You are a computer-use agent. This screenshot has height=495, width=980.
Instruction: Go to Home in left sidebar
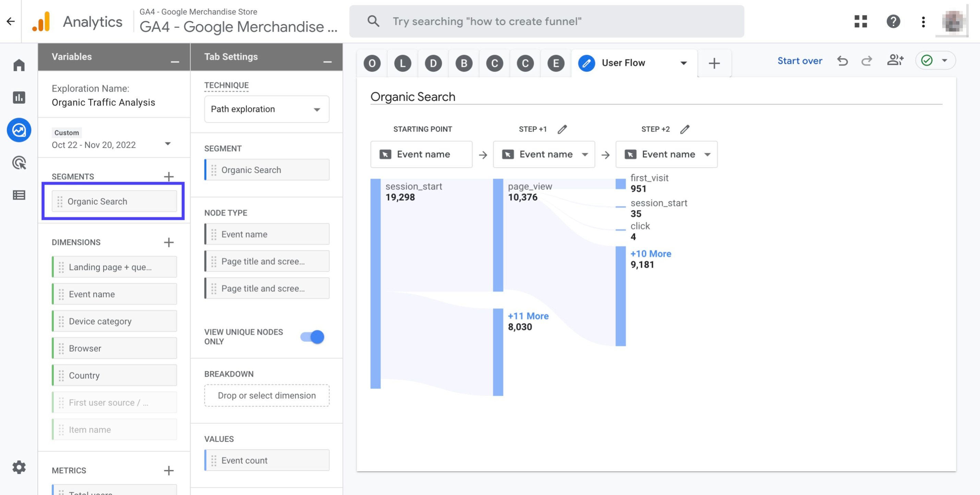coord(19,65)
